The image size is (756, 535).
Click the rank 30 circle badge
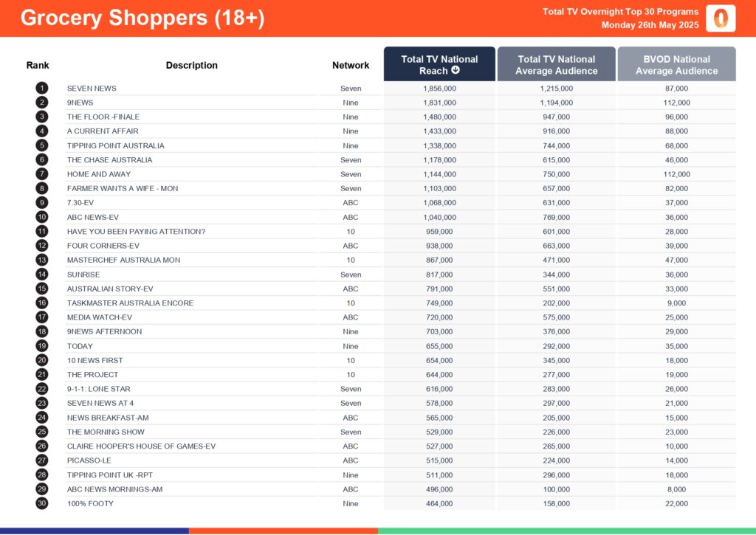tap(42, 503)
